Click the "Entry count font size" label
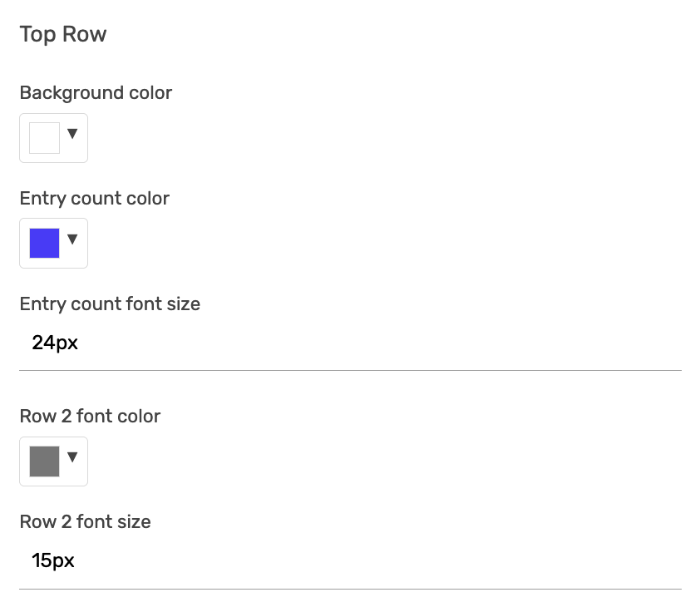This screenshot has width=700, height=607. click(x=110, y=304)
